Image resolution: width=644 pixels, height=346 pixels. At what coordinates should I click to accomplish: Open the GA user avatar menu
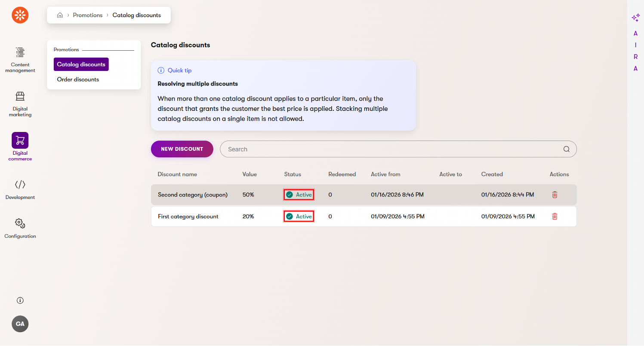point(20,324)
